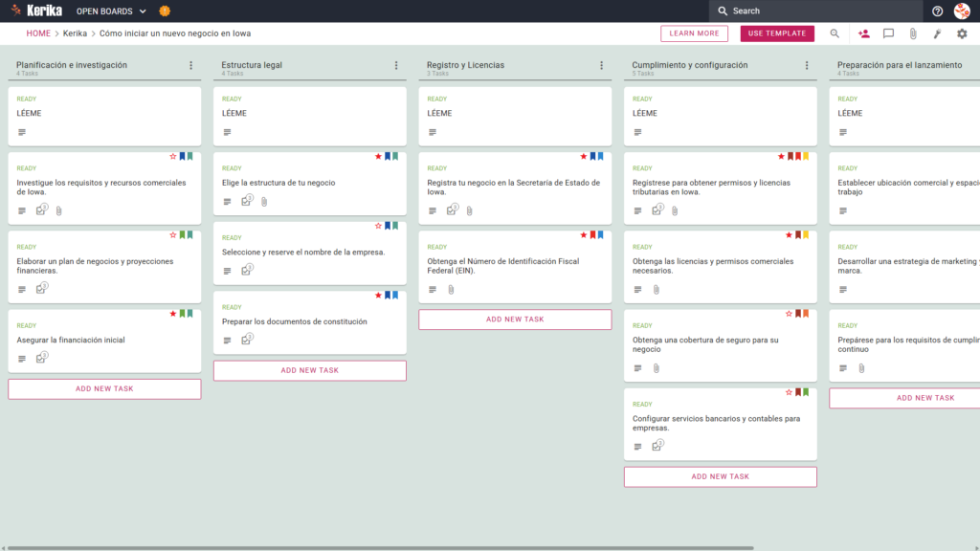Viewport: 980px width, 551px height.
Task: Open checklist icon on Configurar servicios bancarios card
Action: coord(657,446)
